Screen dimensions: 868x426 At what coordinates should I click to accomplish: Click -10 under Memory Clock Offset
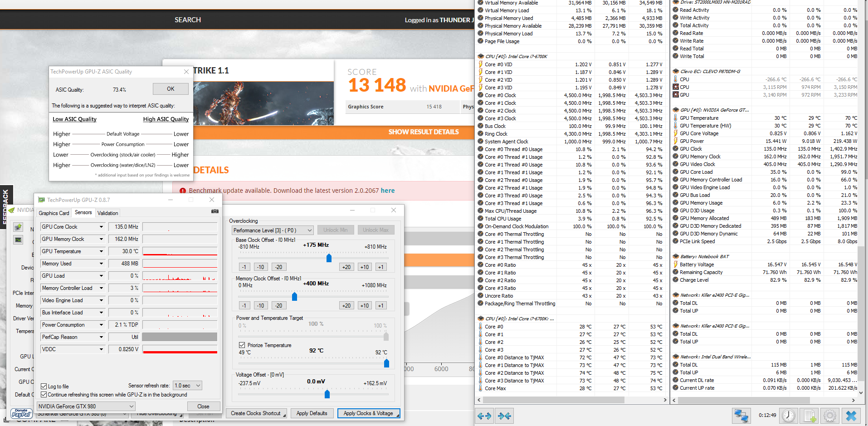[260, 305]
